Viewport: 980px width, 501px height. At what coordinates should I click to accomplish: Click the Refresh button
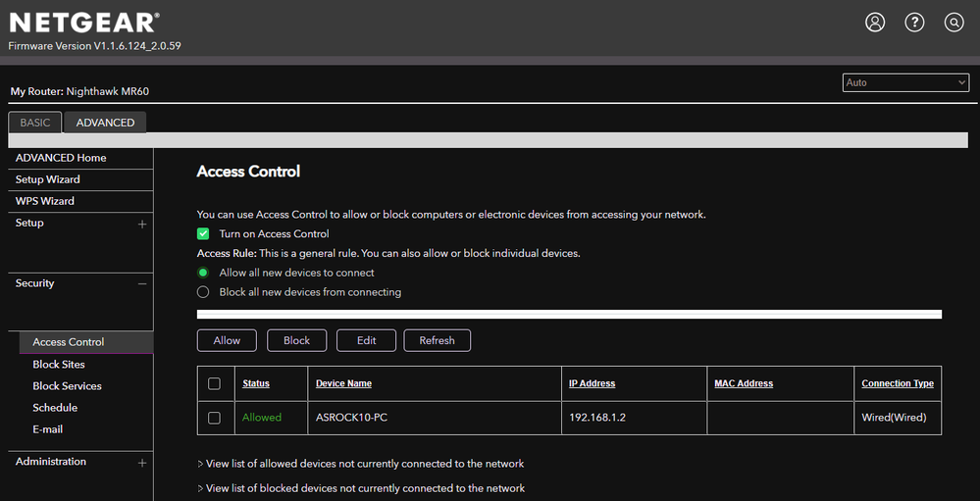(437, 340)
